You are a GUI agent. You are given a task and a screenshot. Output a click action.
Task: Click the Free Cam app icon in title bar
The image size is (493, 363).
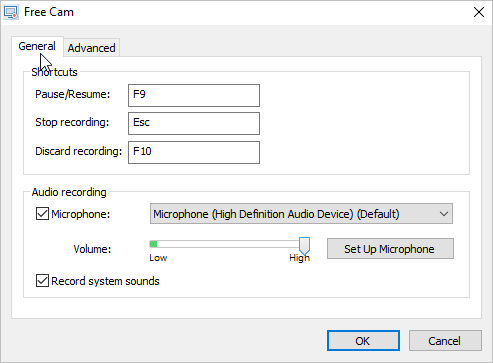(11, 12)
